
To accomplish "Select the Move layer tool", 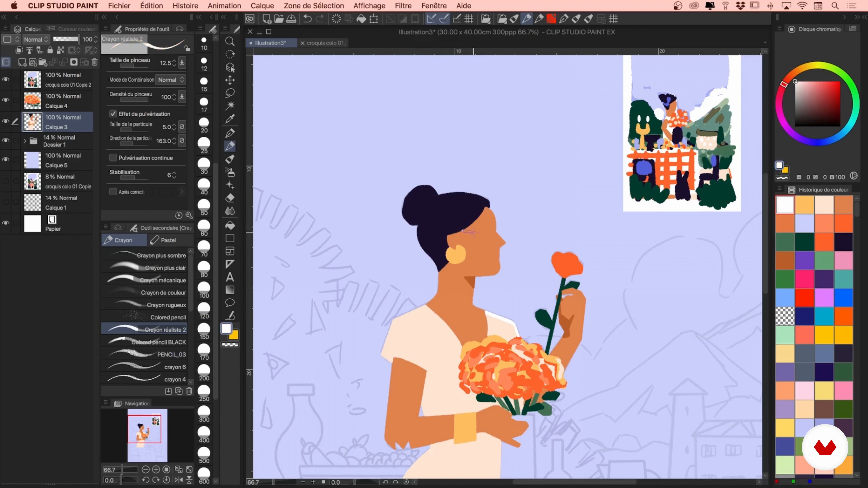I will pos(230,80).
